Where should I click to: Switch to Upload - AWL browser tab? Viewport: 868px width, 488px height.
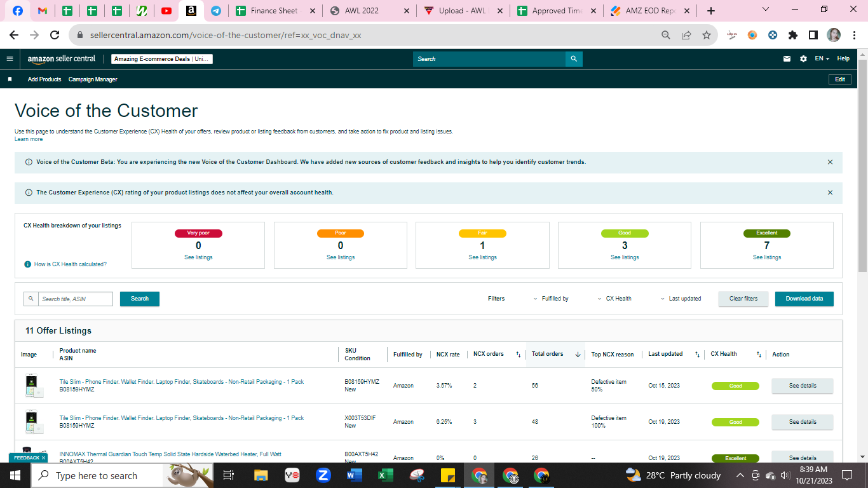(x=463, y=10)
